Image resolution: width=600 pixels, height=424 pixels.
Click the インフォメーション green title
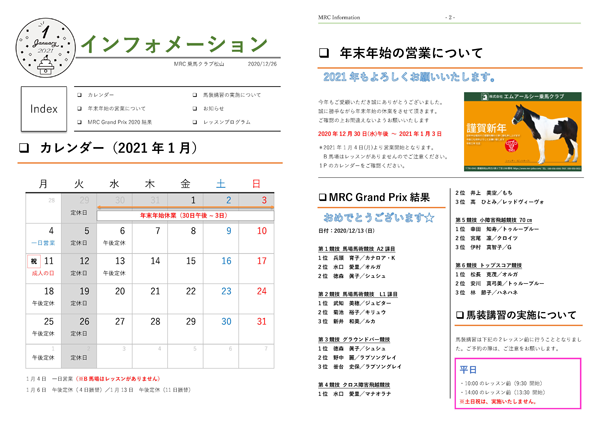tap(174, 44)
